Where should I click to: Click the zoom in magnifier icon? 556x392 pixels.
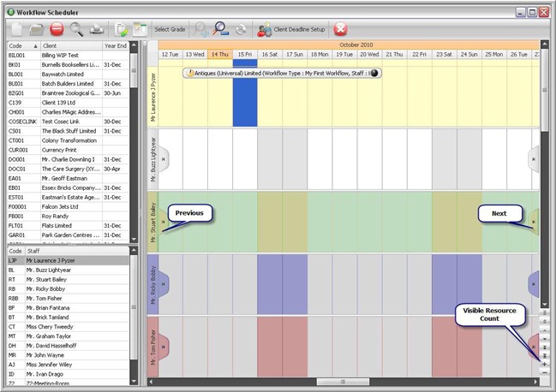tap(200, 29)
